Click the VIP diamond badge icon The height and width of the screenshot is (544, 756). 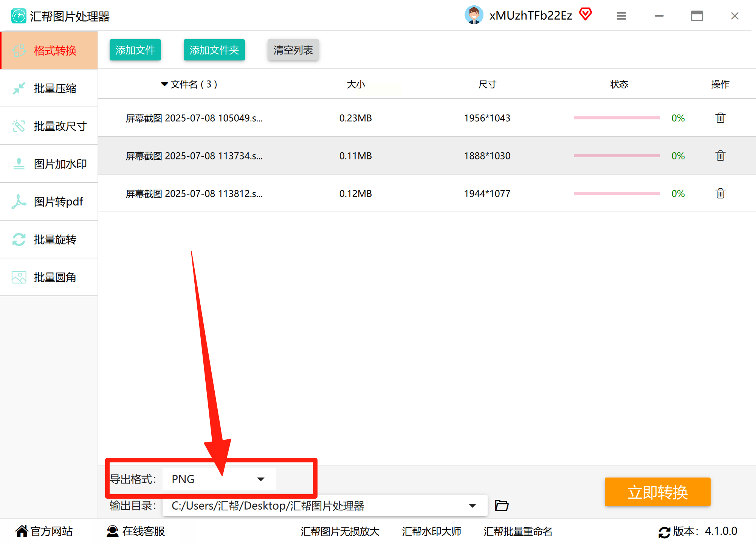coord(585,14)
